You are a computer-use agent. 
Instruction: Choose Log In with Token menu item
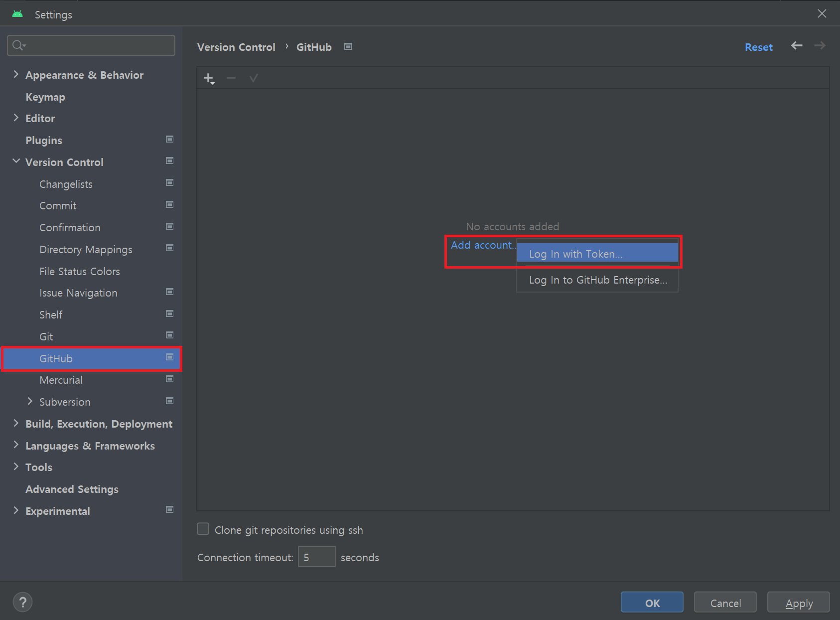pos(597,254)
